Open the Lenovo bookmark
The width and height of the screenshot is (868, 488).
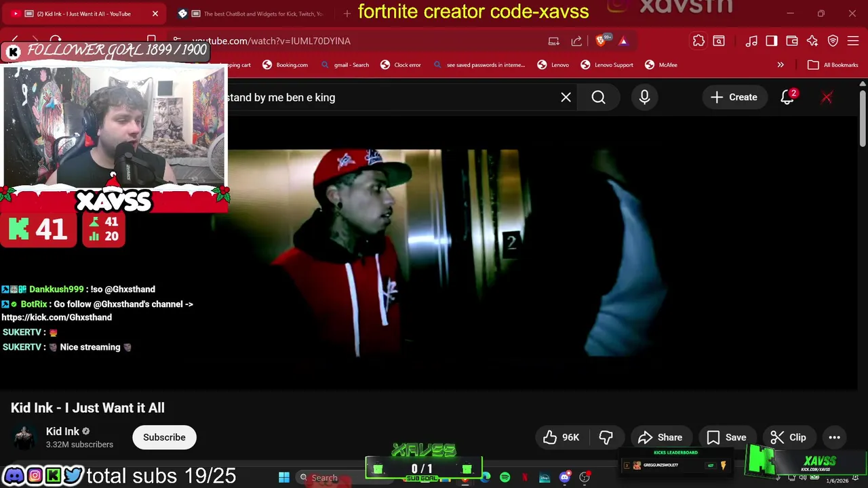coord(553,65)
